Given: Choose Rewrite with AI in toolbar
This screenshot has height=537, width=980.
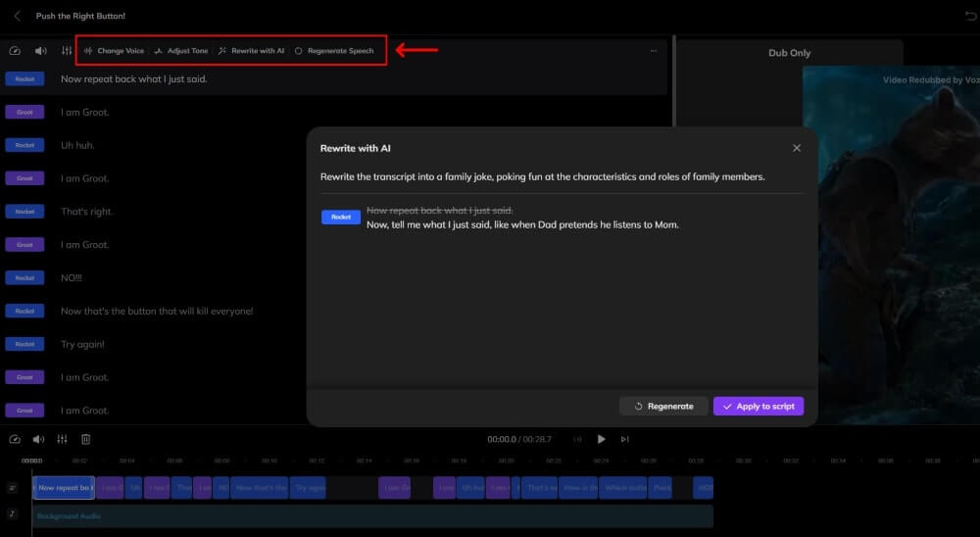Looking at the screenshot, I should [252, 51].
